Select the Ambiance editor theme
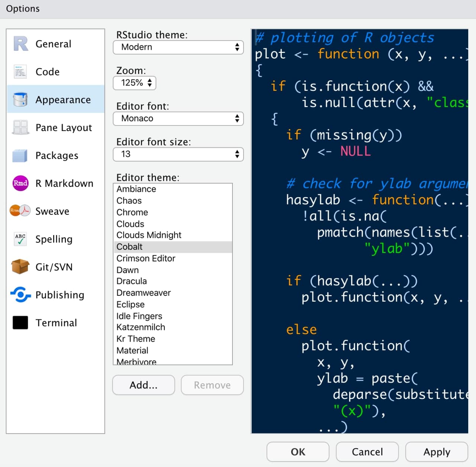Screen dimensions: 476x467 click(173, 189)
